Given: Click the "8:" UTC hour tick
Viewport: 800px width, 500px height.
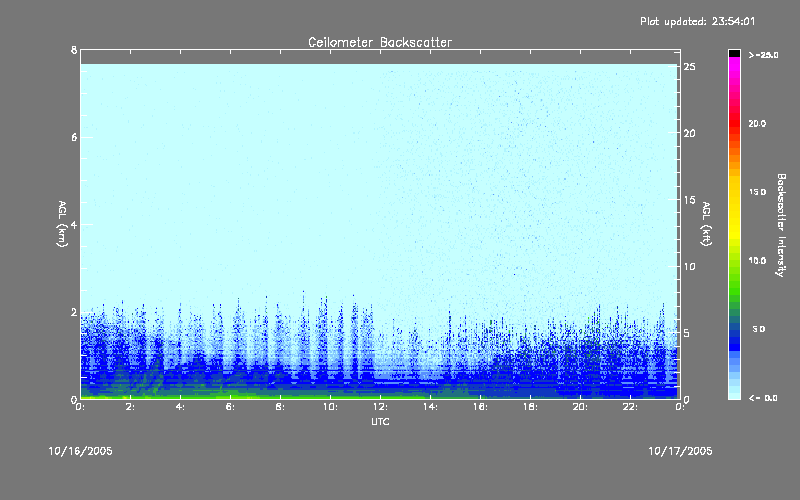Looking at the screenshot, I should (x=281, y=407).
